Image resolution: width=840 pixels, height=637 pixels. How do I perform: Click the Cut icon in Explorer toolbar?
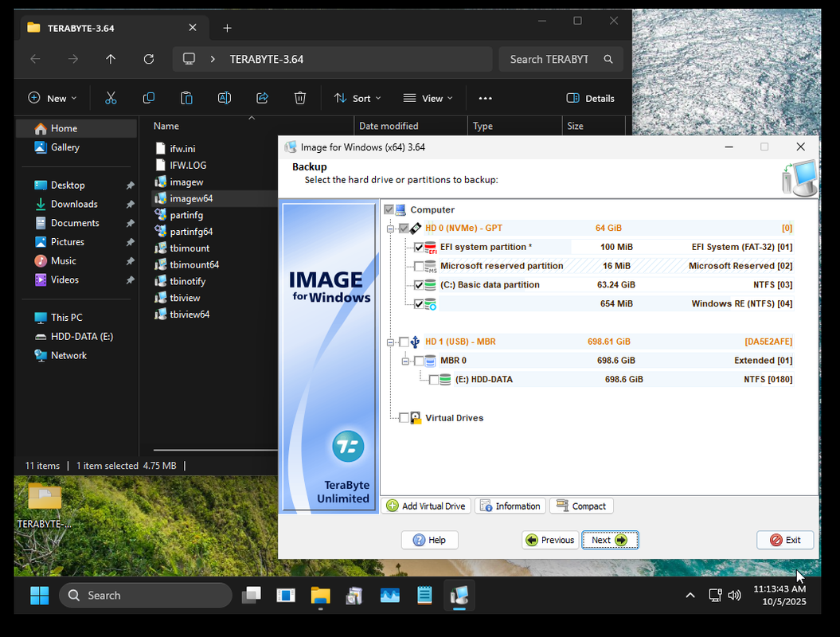(x=111, y=98)
